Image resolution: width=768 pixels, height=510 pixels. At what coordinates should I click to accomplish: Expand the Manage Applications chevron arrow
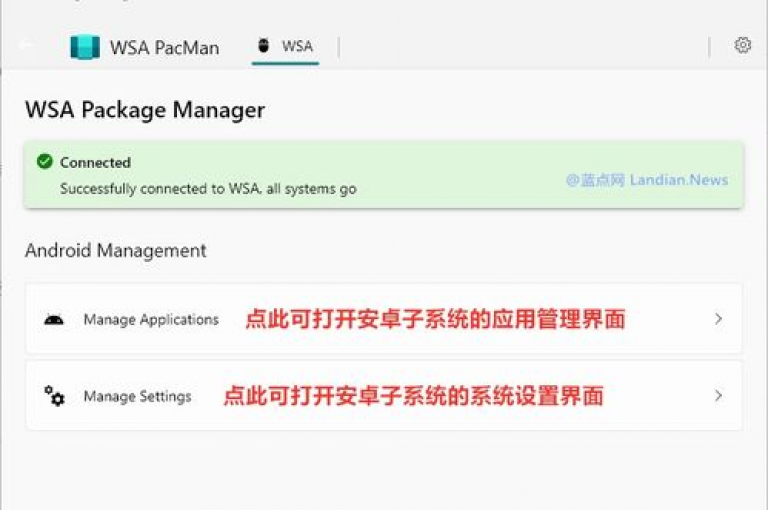(718, 318)
